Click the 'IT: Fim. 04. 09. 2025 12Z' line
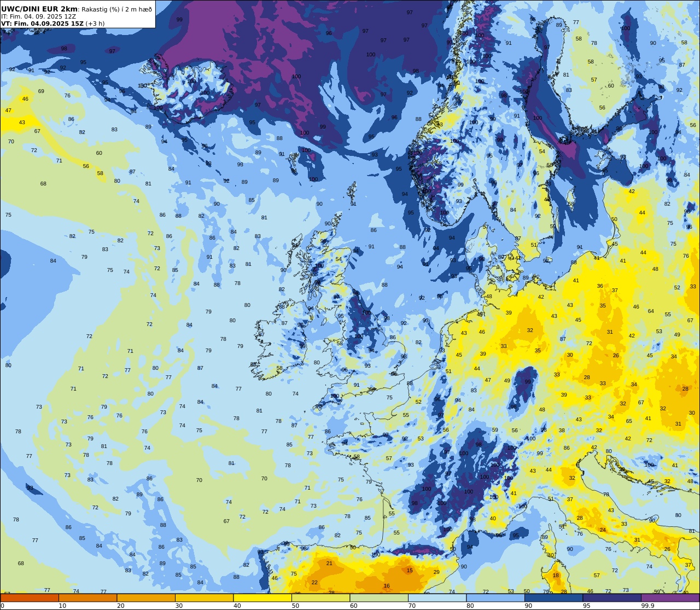This screenshot has height=610, width=700. 38,16
